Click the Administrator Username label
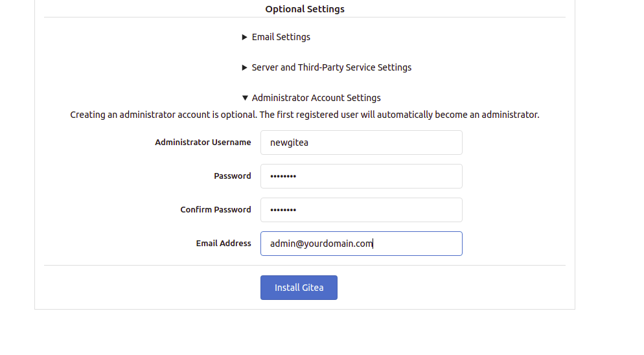This screenshot has height=355, width=644. click(203, 142)
